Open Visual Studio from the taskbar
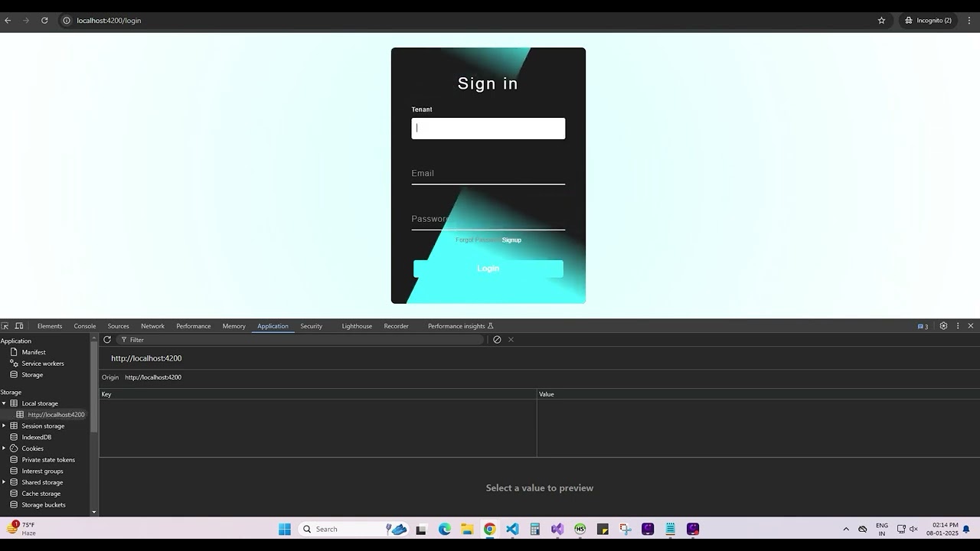 pyautogui.click(x=557, y=529)
